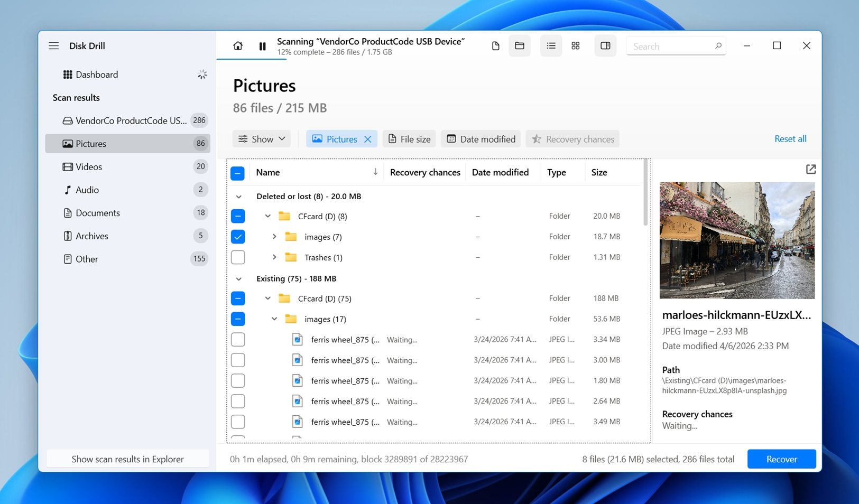Open the Date modified filter
The width and height of the screenshot is (859, 504).
[481, 139]
